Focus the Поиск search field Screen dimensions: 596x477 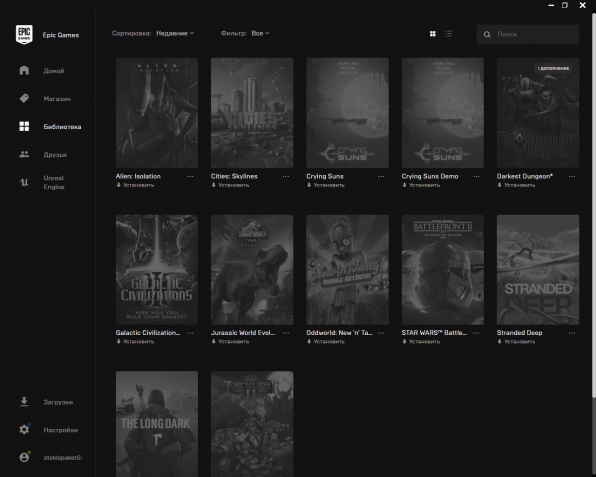tap(528, 34)
